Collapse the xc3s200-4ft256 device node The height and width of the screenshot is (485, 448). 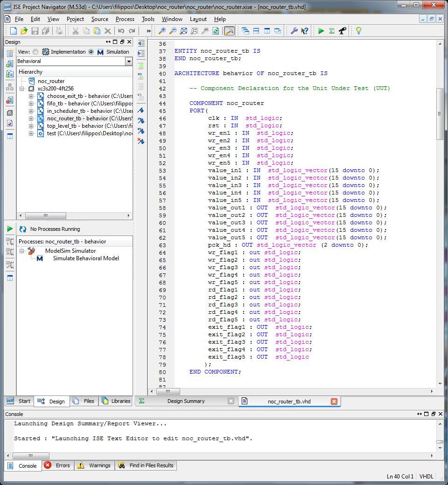(x=21, y=89)
